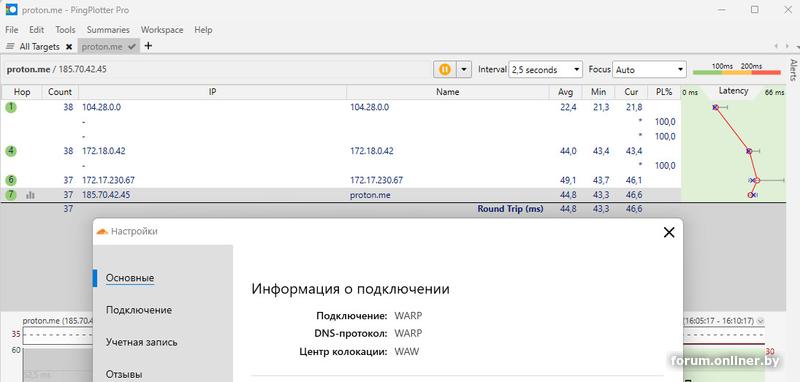Open the dropdown arrow next to pause button
Image resolution: width=800 pixels, height=382 pixels.
[x=464, y=69]
